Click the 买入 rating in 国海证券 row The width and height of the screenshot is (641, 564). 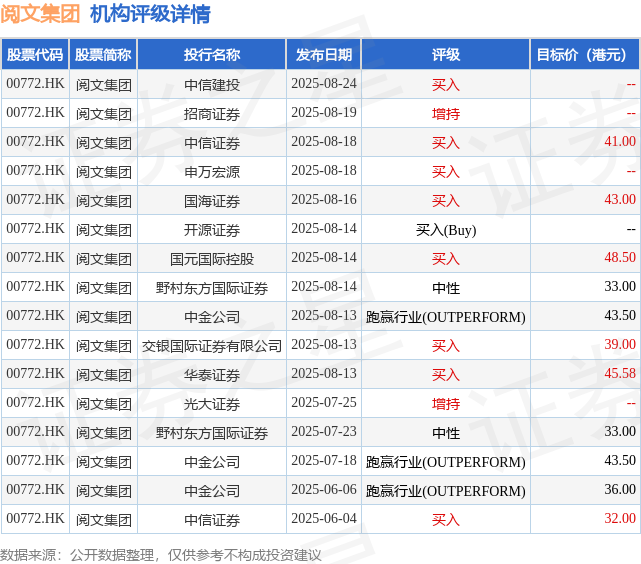click(446, 201)
